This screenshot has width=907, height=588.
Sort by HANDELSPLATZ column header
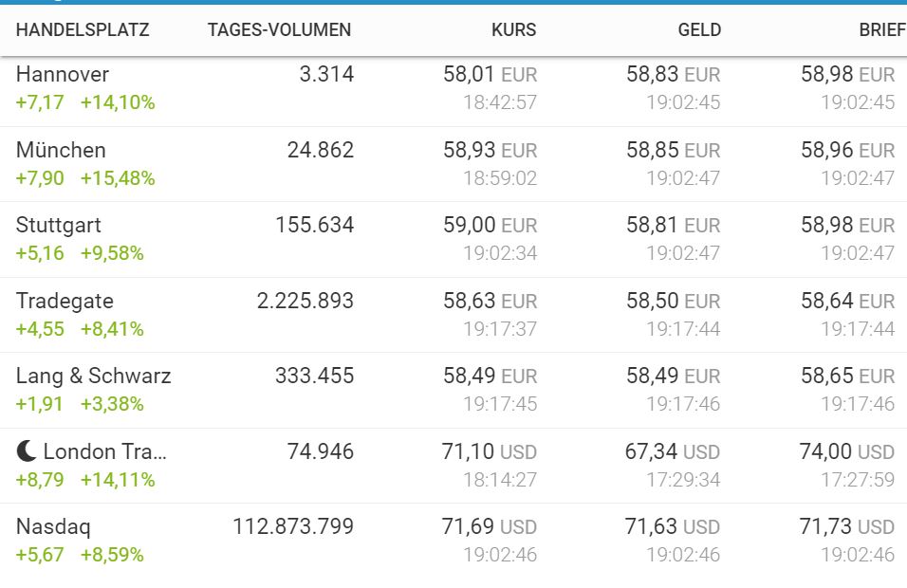coord(83,30)
